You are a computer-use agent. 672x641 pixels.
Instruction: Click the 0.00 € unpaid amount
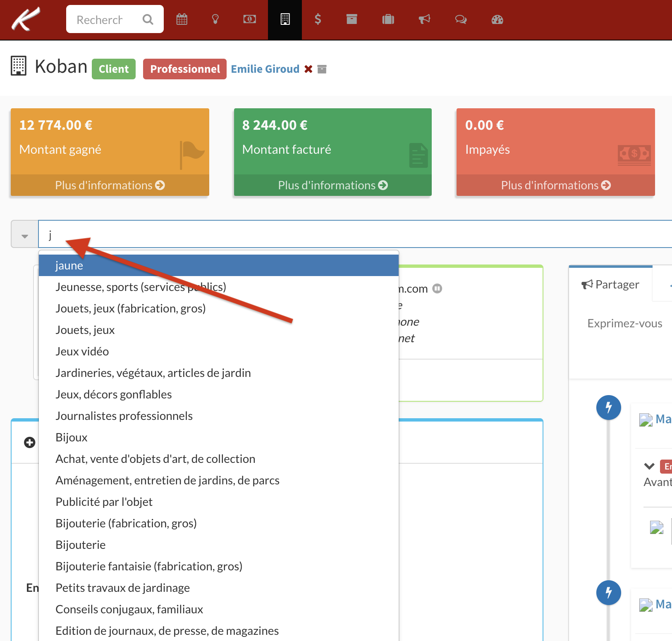pyautogui.click(x=485, y=125)
